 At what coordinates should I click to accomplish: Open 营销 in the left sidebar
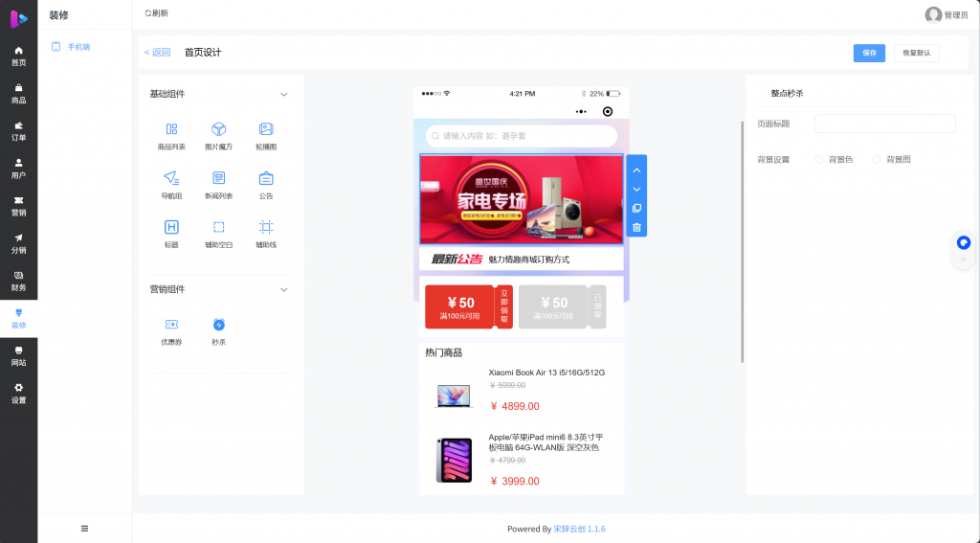(x=19, y=207)
